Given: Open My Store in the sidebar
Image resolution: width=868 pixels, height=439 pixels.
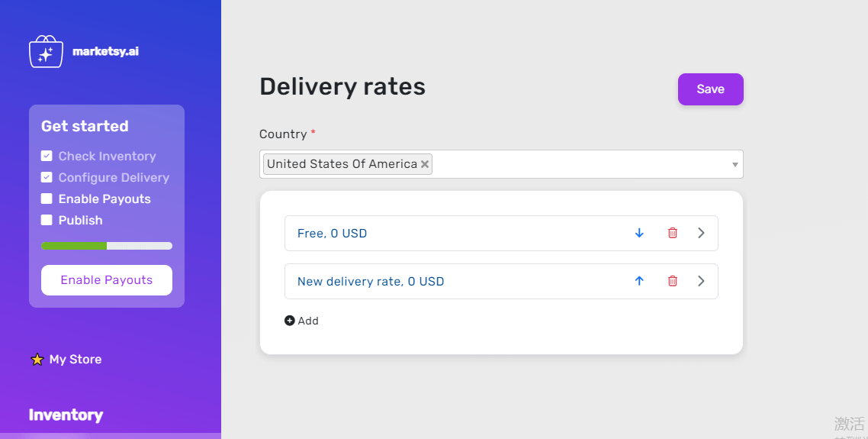Looking at the screenshot, I should 76,359.
